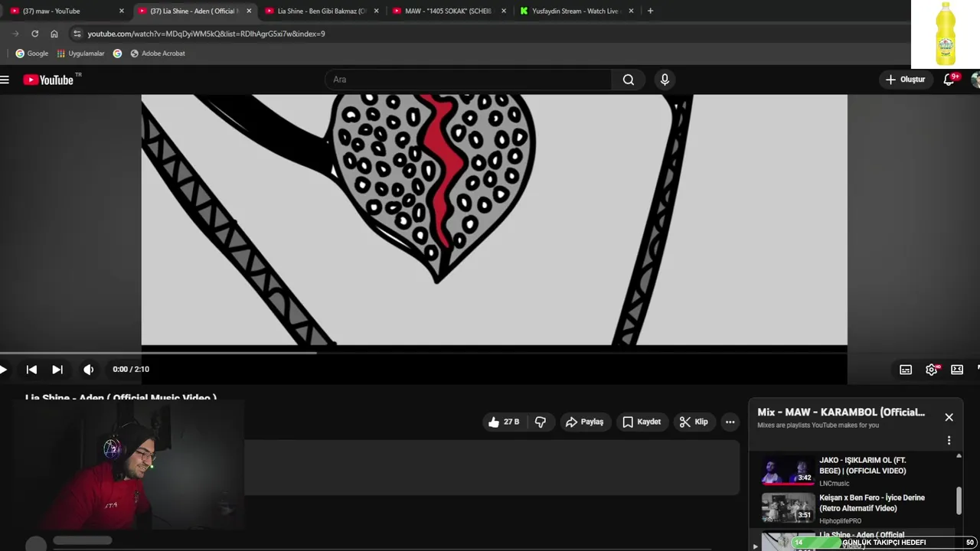Switch to theater mode view
The height and width of the screenshot is (551, 980).
click(x=957, y=370)
